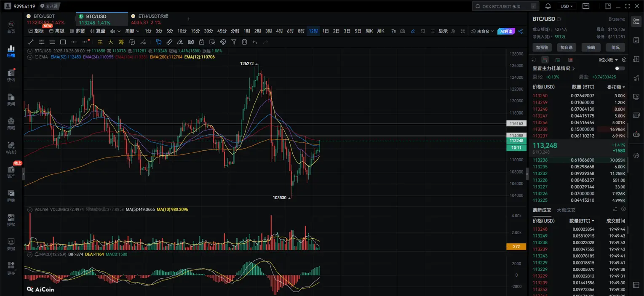Open 数量(BTC) dropdown in recent trades
Viewport: 644px width, 296px height.
click(582, 221)
